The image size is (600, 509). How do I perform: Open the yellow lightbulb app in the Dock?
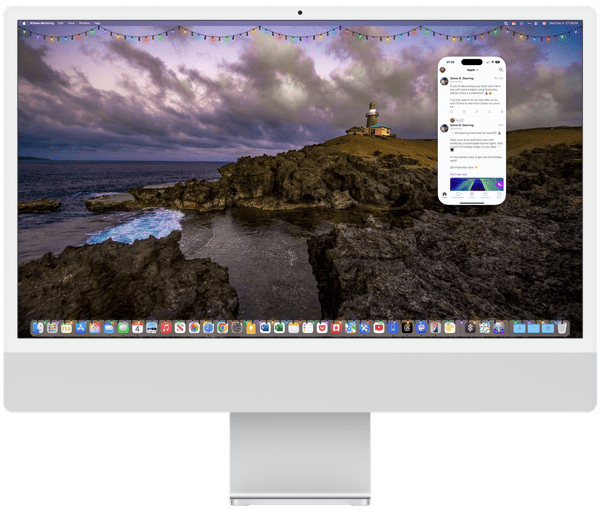tap(251, 328)
